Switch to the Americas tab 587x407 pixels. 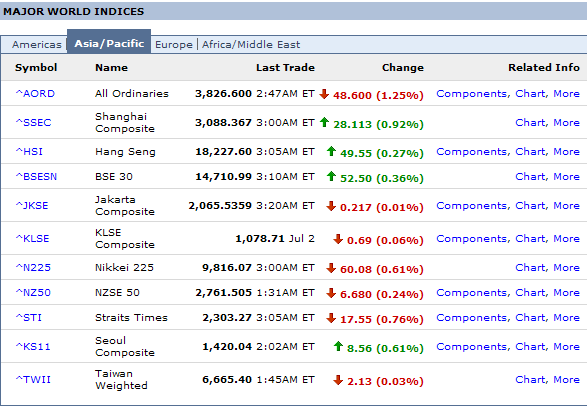click(36, 45)
